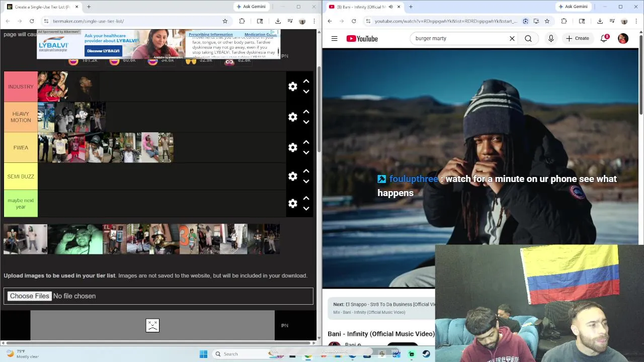Move the SEMI BUZZ row up
644x362 pixels.
click(306, 171)
